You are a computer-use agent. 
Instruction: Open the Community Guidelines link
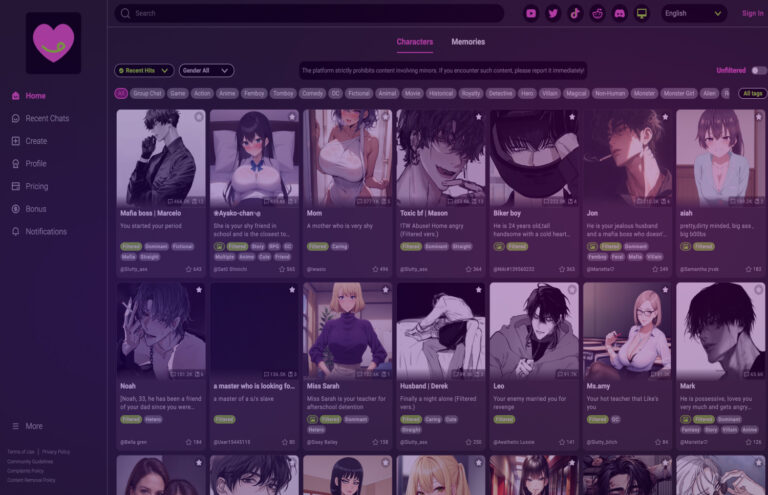(30, 461)
